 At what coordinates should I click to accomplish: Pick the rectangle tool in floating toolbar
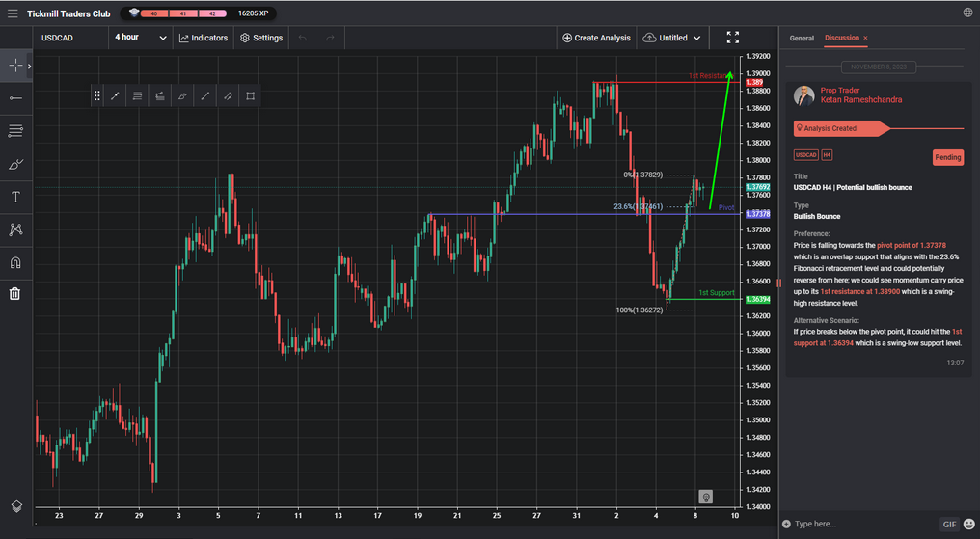coord(250,95)
